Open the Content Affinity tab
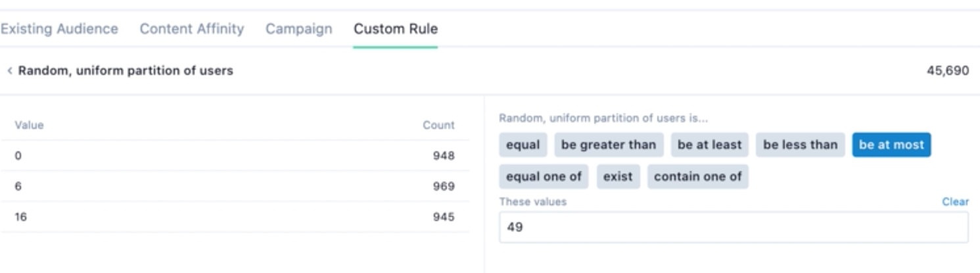Viewport: 980px width, 273px height. (191, 29)
